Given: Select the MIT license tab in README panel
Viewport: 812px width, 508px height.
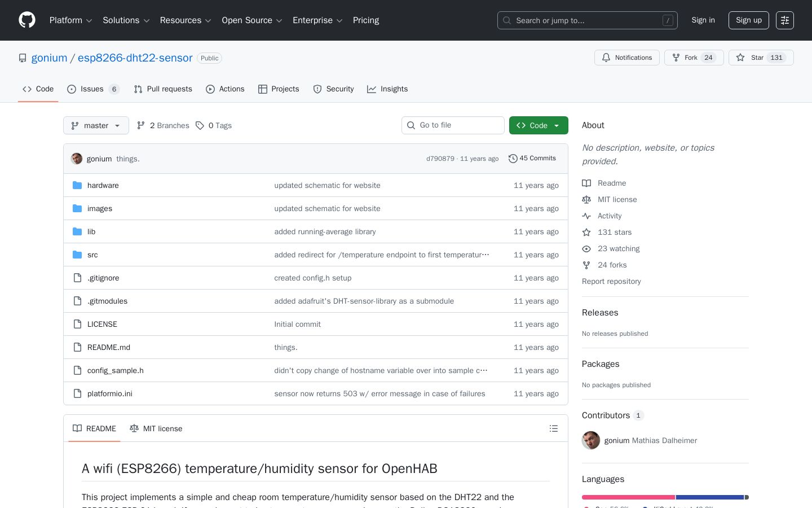Looking at the screenshot, I should (x=156, y=428).
